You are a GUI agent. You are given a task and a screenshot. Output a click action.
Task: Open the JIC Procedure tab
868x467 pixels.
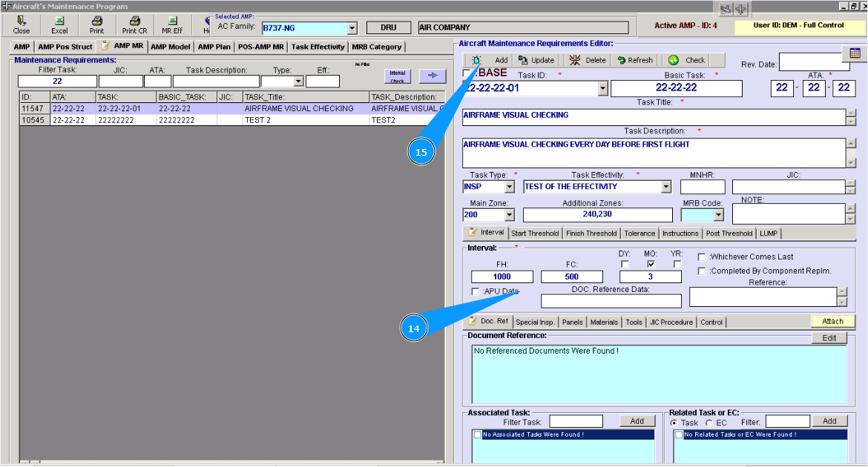point(671,322)
